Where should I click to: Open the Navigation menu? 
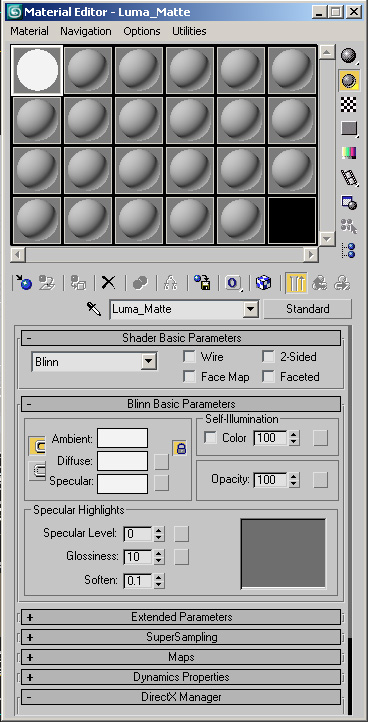(x=86, y=31)
